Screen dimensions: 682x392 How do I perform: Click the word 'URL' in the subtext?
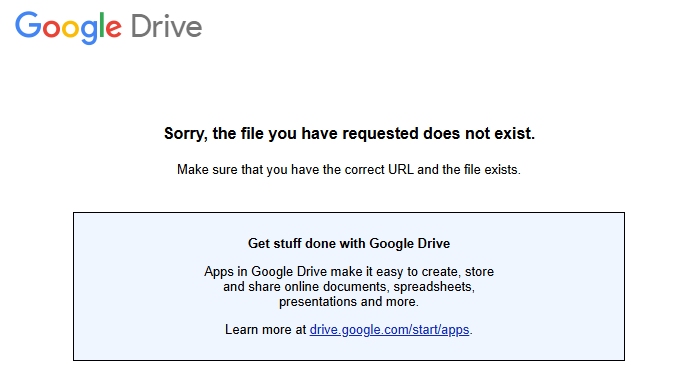point(401,169)
